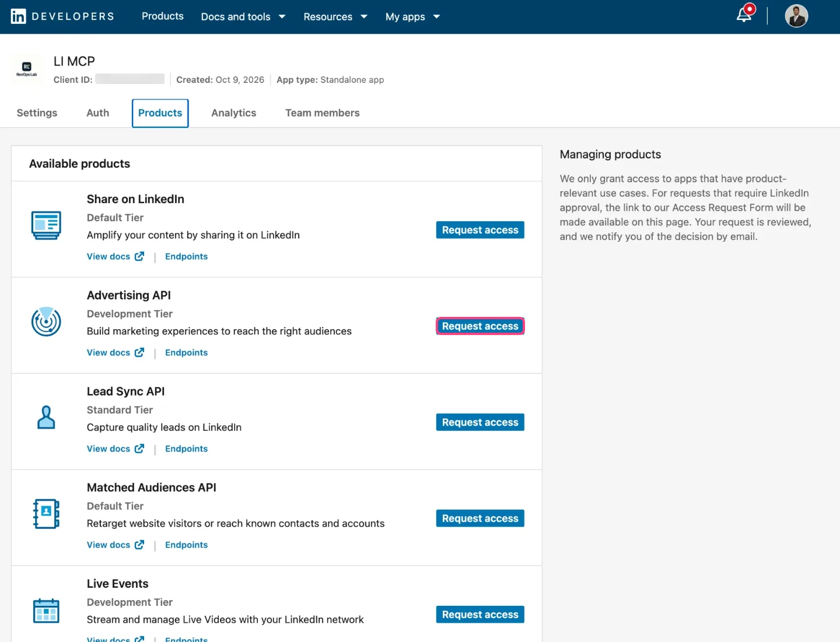Click the LI MCP app logo

27,69
